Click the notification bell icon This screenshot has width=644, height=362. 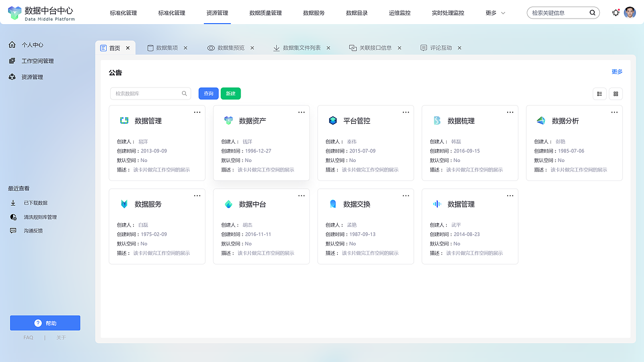[x=615, y=13]
